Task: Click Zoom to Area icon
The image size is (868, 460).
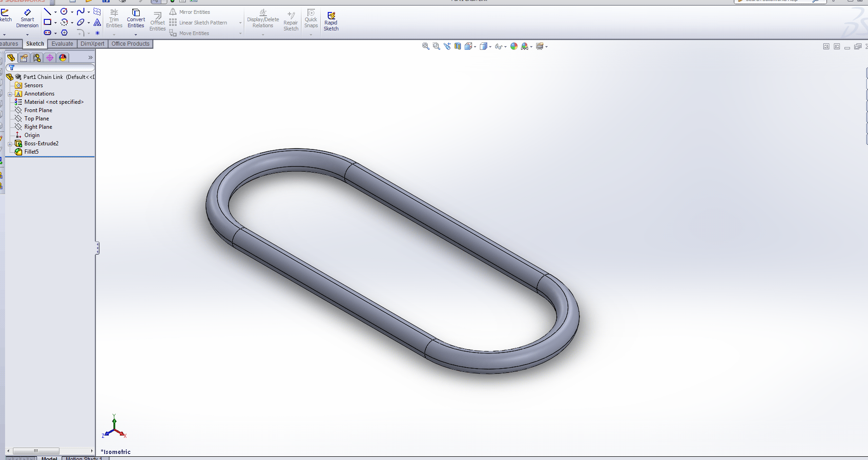Action: (437, 46)
